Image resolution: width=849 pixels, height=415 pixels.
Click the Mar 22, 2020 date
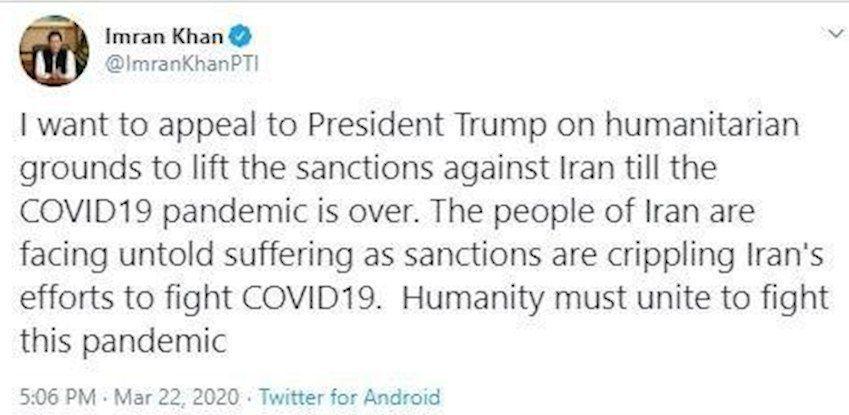coord(177,397)
